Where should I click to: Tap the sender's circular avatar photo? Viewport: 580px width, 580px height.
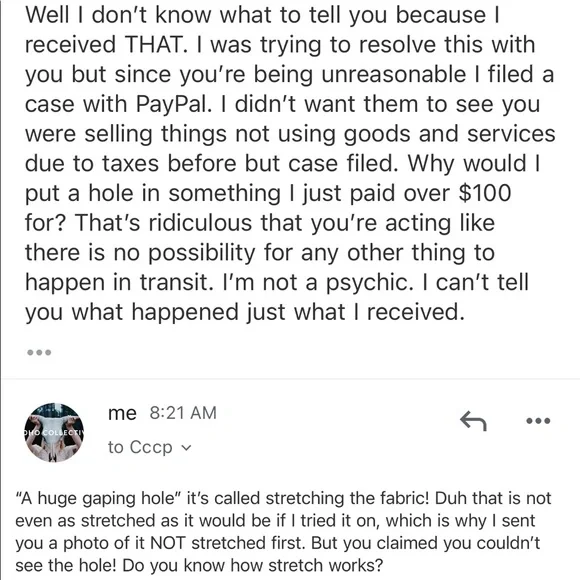coord(54,432)
